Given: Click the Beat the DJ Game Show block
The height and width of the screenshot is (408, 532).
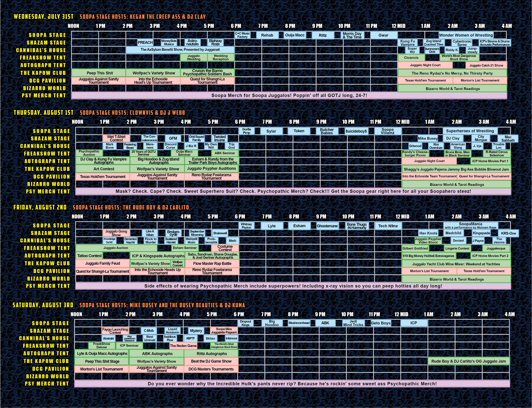Looking at the screenshot, I should pos(211,361).
